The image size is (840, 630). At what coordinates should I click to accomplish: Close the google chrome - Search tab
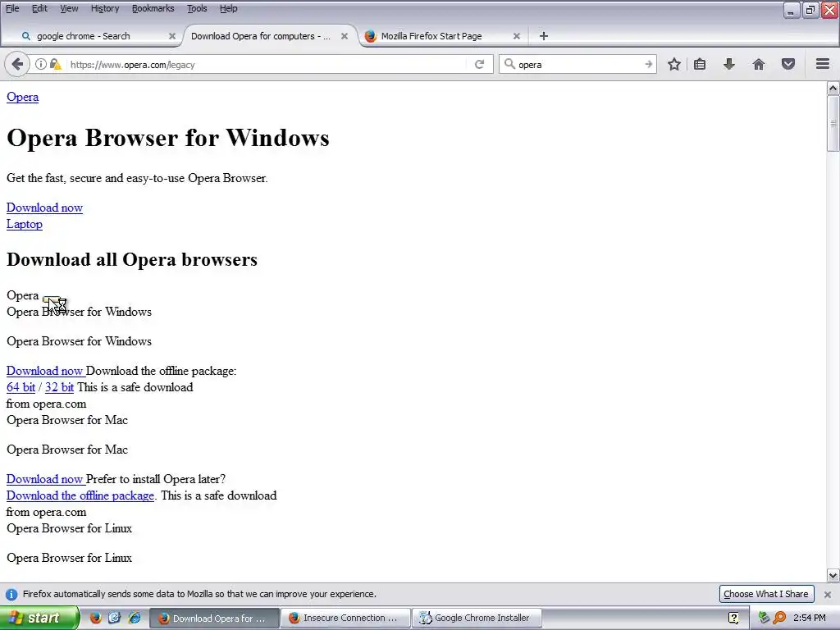172,36
